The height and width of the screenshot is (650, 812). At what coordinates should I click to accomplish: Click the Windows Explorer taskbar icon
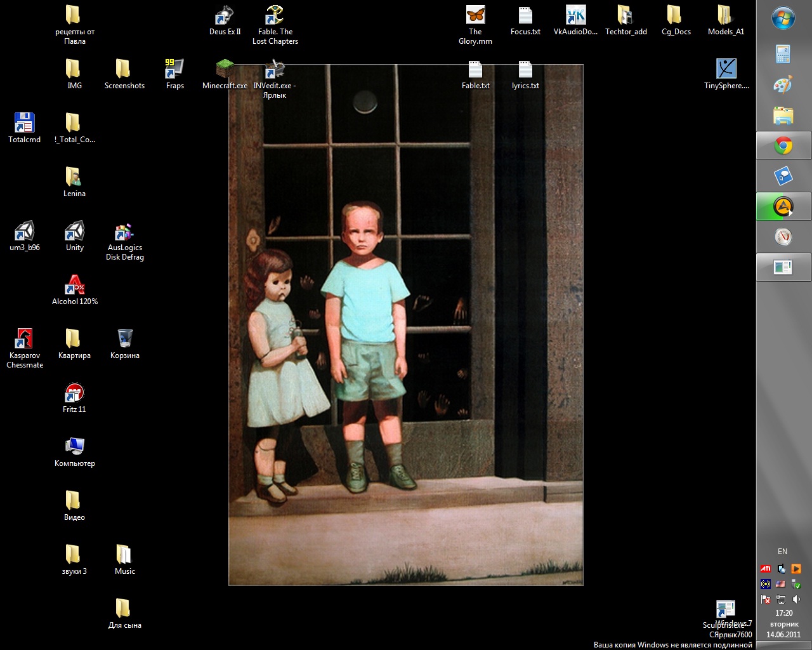point(783,116)
